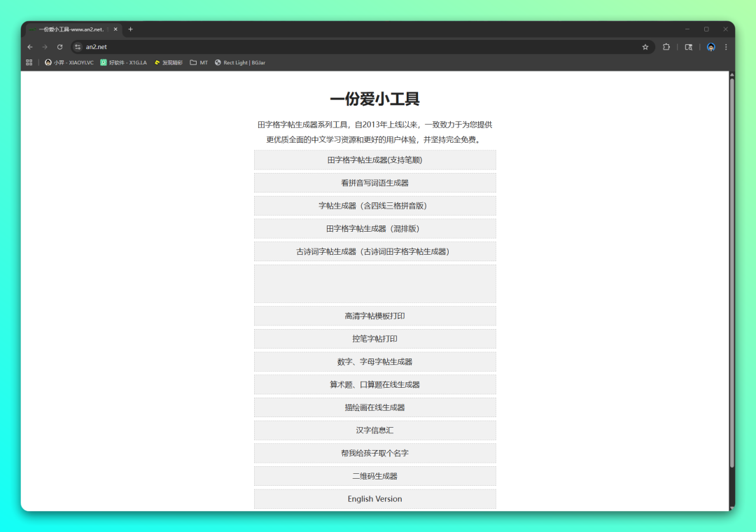
Task: Open the Rect Light | BGJar bookmark
Action: click(240, 62)
